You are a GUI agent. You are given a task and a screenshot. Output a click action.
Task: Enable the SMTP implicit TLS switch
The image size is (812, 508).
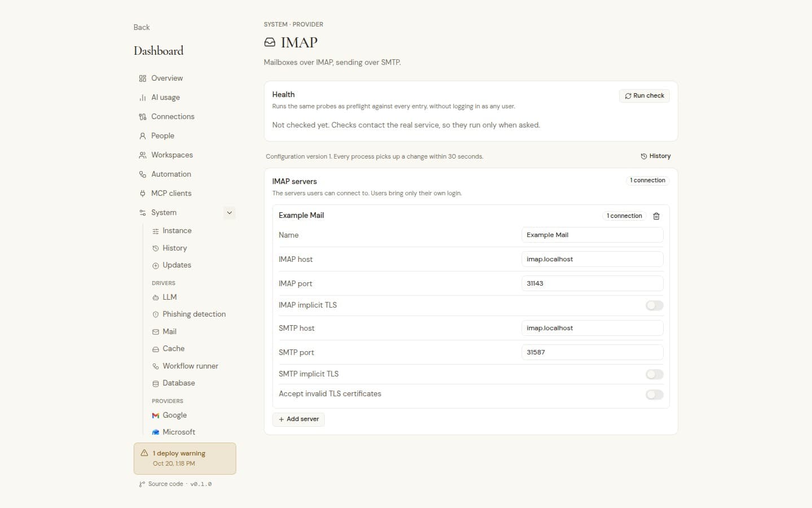click(655, 374)
